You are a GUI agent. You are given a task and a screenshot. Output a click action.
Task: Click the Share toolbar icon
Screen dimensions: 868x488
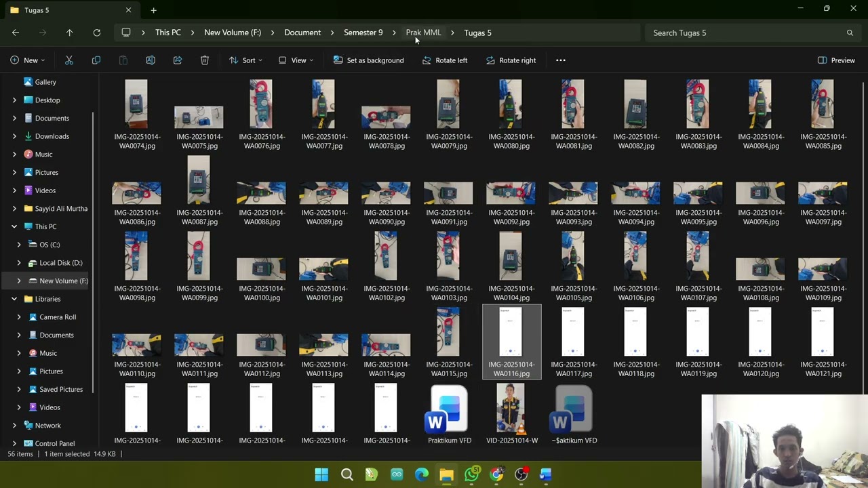178,60
